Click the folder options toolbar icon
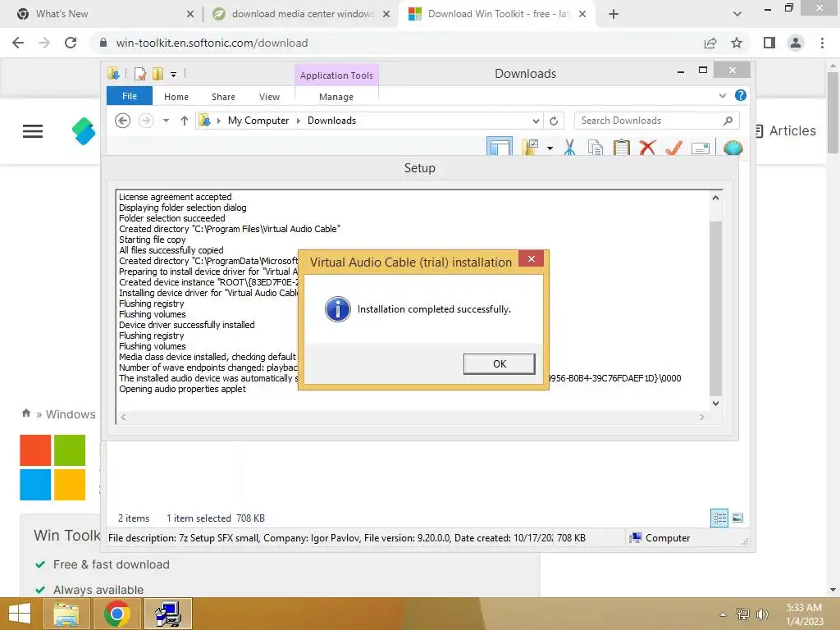 531,147
